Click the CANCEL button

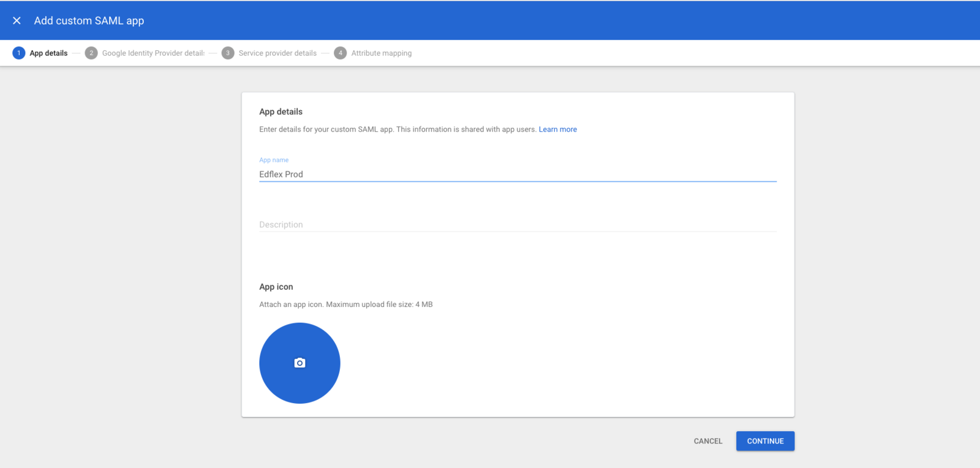tap(708, 441)
